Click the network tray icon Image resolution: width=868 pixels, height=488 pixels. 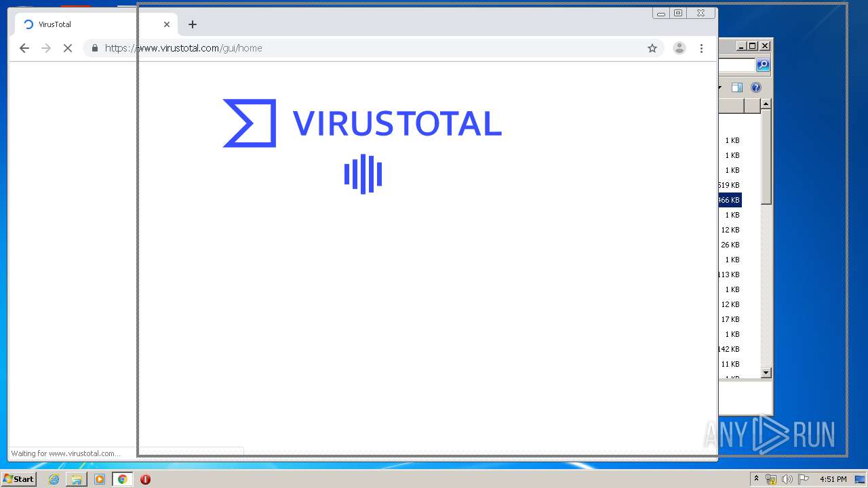(771, 479)
